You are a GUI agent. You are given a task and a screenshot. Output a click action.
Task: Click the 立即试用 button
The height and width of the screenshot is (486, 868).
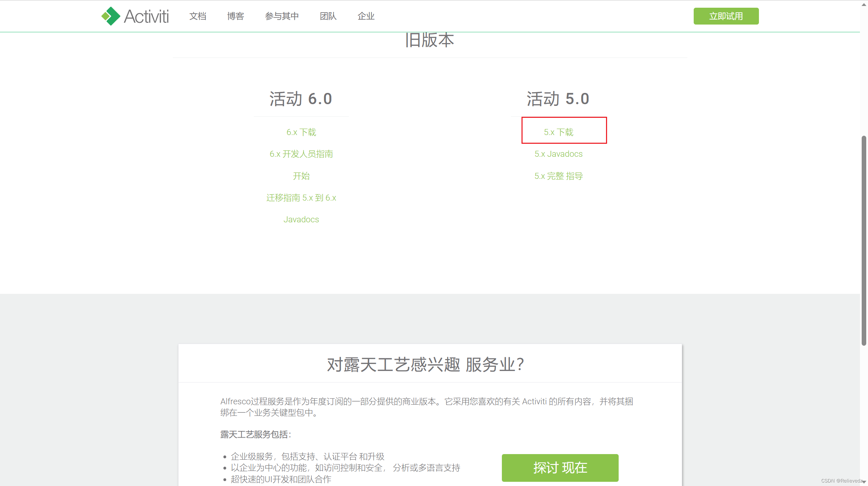click(726, 16)
